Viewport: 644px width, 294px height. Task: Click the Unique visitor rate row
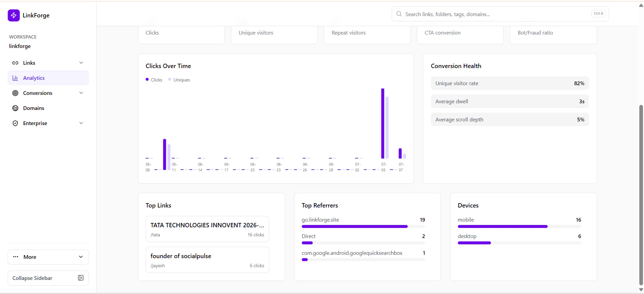click(x=510, y=83)
